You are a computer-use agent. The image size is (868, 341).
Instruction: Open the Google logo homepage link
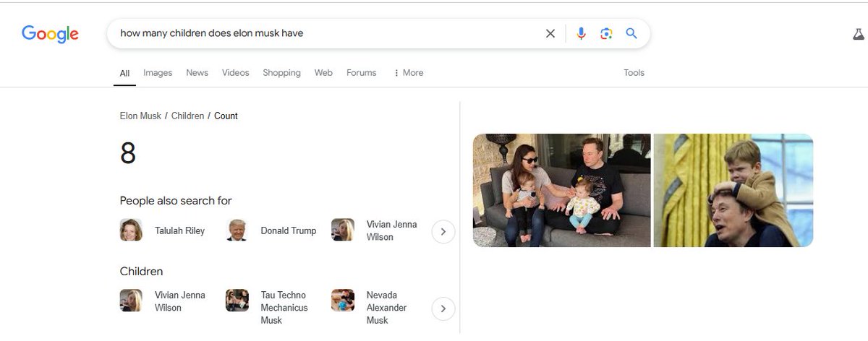50,33
